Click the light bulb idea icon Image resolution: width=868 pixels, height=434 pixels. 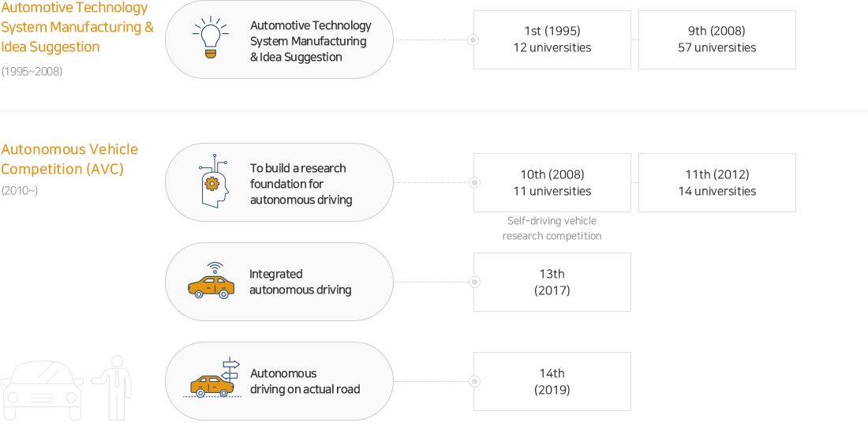coord(210,38)
